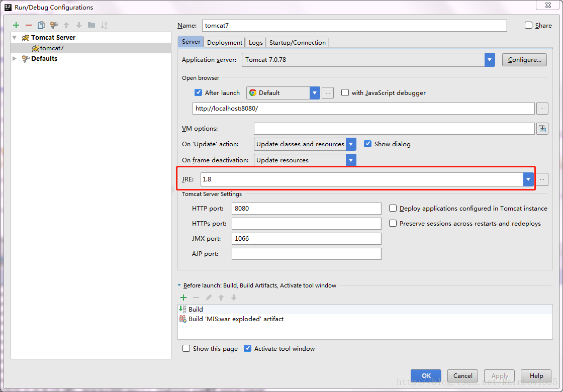Focus the HTTPs port field
The height and width of the screenshot is (392, 563).
pyautogui.click(x=306, y=223)
